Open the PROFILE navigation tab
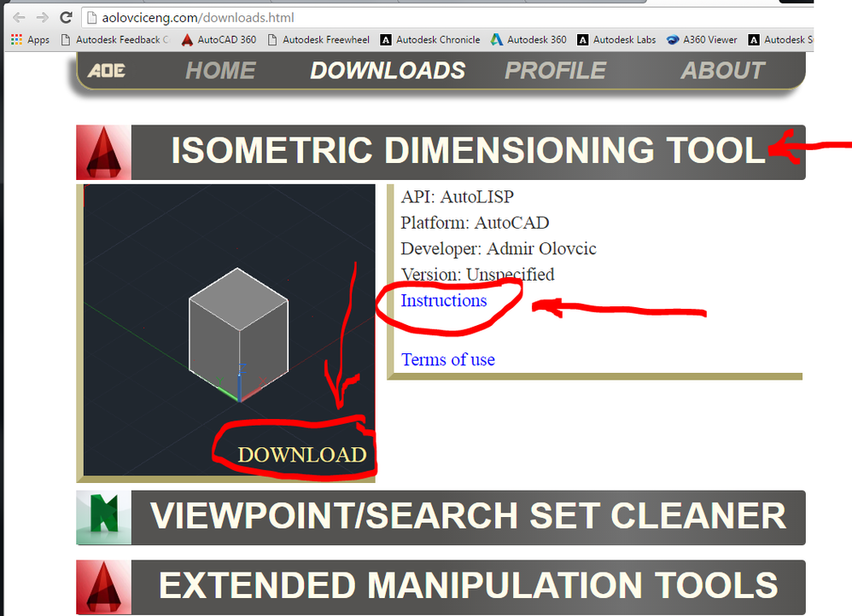Image resolution: width=852 pixels, height=616 pixels. pyautogui.click(x=555, y=71)
